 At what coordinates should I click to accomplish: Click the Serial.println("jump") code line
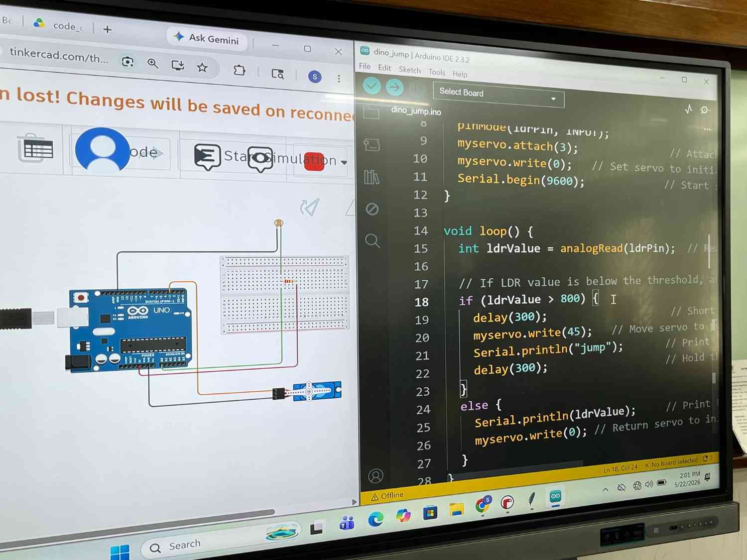tap(548, 349)
